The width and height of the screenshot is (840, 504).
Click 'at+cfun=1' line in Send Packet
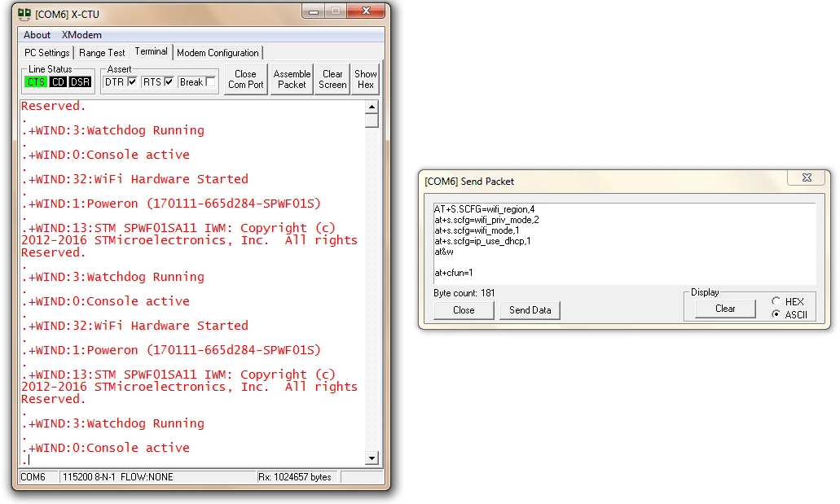[x=453, y=273]
